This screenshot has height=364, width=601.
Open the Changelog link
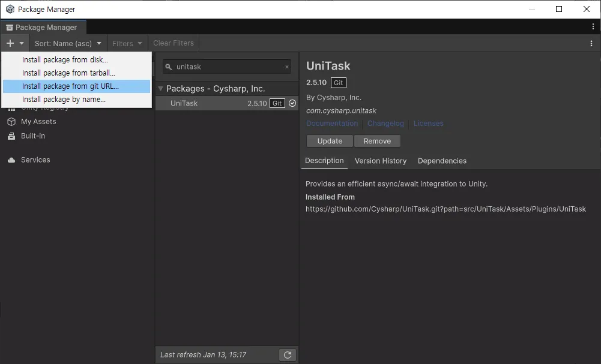(x=385, y=124)
